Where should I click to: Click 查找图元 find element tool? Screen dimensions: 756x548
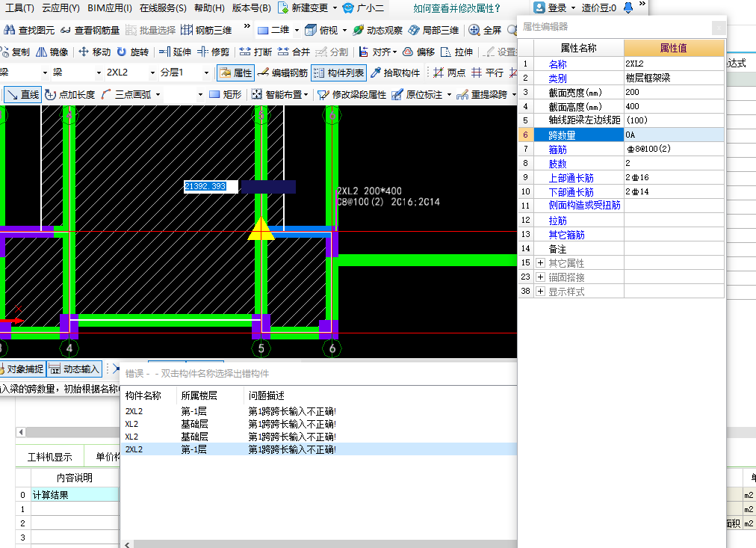tap(29, 30)
